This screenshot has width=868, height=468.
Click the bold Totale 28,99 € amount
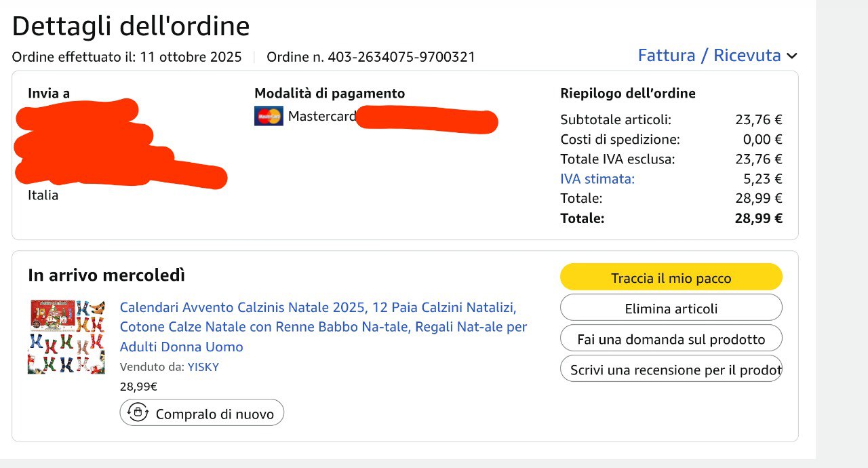[758, 218]
